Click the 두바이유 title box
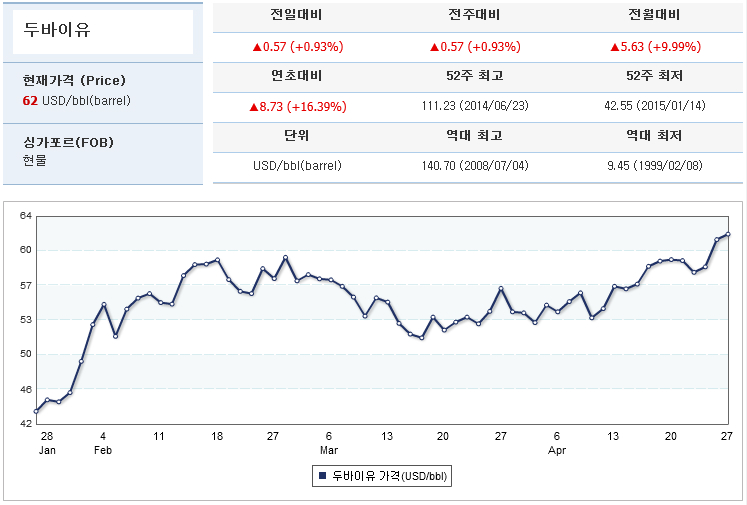747x505 pixels. pyautogui.click(x=102, y=31)
